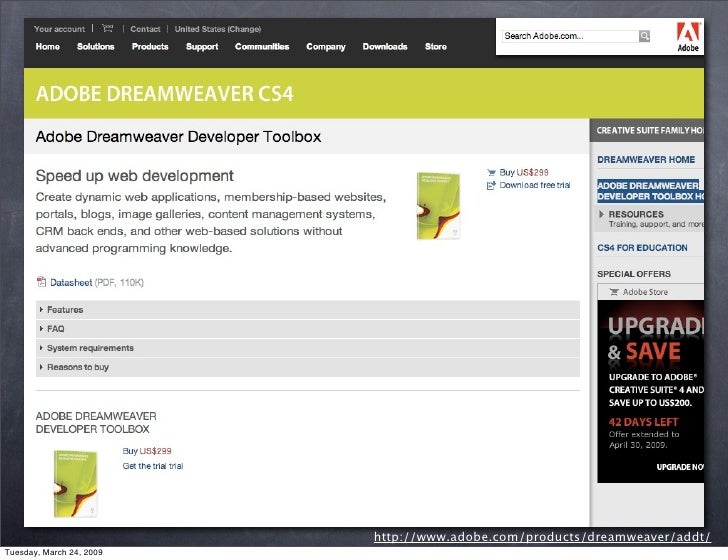Click the PDF icon beside Datasheet
Viewport: 728px width, 560px height.
[41, 282]
